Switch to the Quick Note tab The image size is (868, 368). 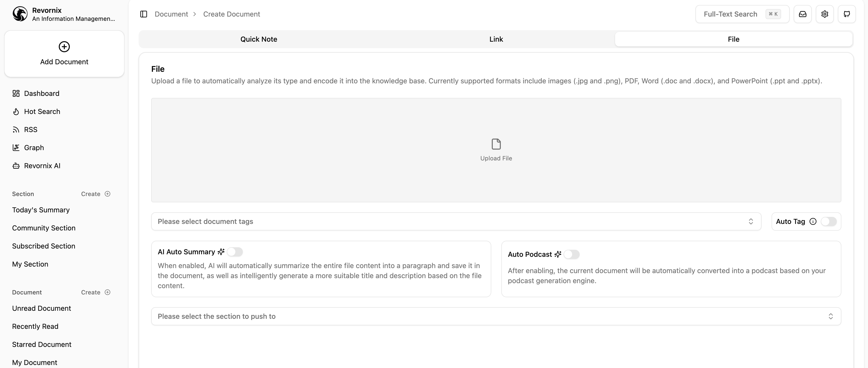click(258, 39)
